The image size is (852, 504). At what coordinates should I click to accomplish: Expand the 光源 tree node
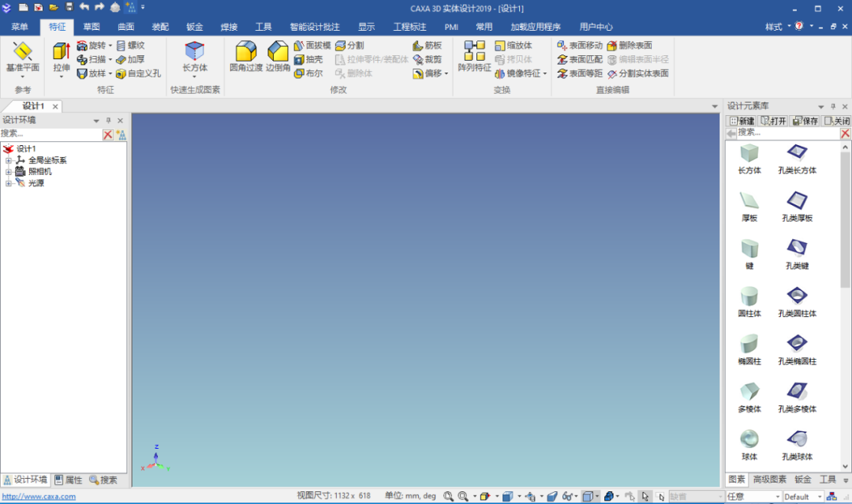(8, 183)
